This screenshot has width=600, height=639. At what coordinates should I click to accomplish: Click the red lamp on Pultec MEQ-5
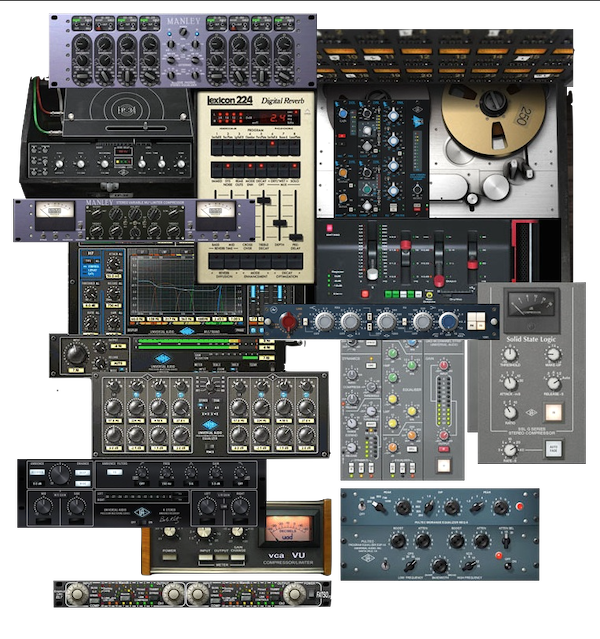519,507
